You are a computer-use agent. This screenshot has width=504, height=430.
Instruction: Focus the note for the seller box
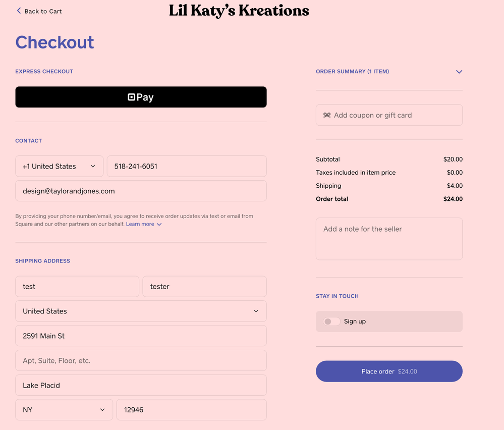tap(389, 239)
